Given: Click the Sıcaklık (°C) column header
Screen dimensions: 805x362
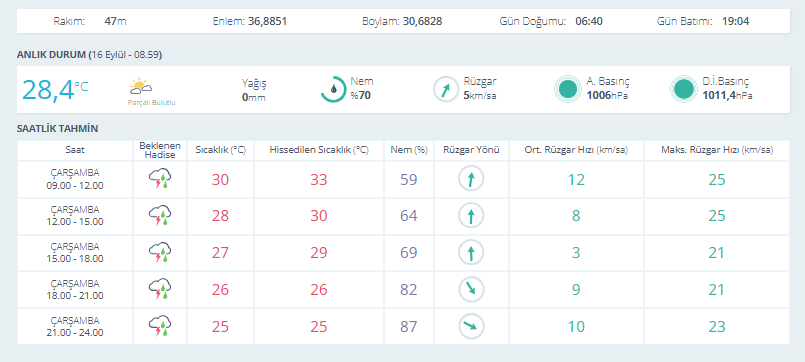Looking at the screenshot, I should (221, 150).
